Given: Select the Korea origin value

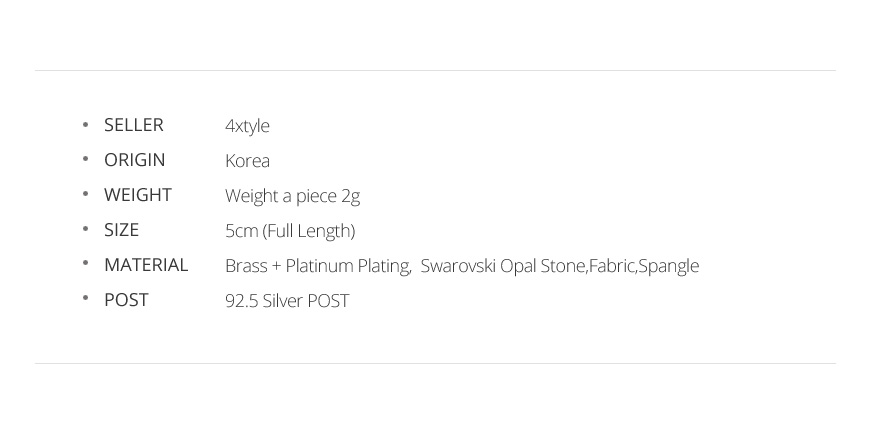Looking at the screenshot, I should pyautogui.click(x=247, y=161).
